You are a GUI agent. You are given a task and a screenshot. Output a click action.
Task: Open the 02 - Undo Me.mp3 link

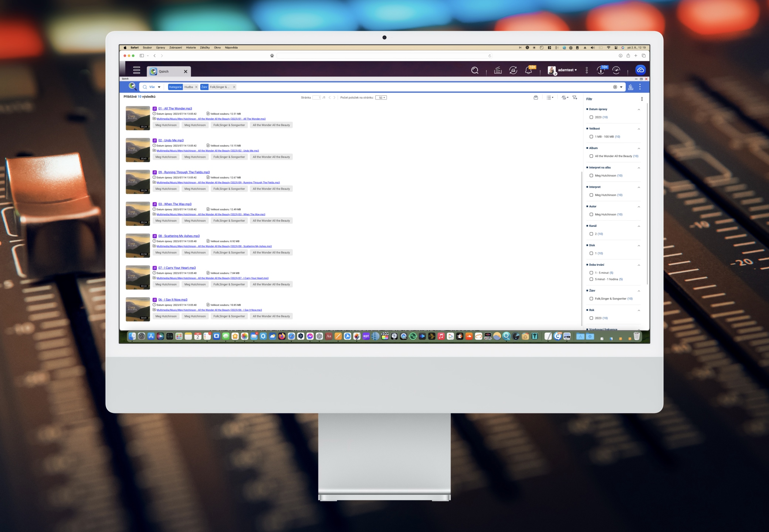click(x=171, y=140)
